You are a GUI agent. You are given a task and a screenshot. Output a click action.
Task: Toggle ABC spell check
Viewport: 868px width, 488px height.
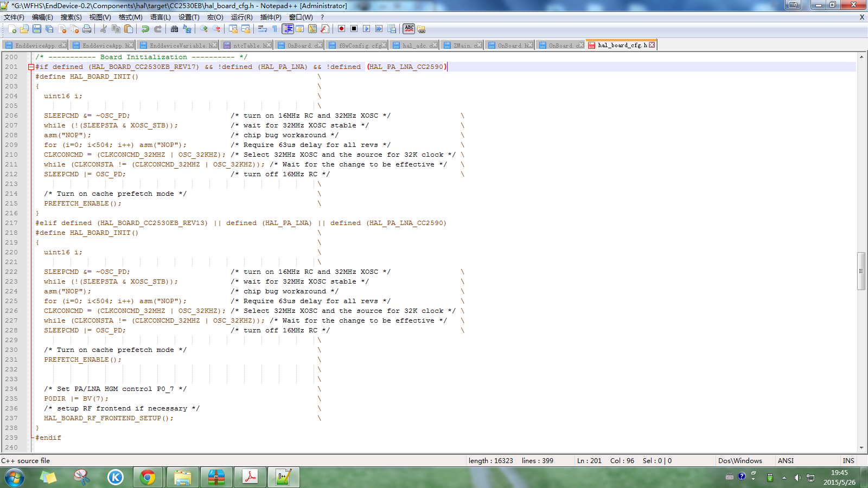409,29
